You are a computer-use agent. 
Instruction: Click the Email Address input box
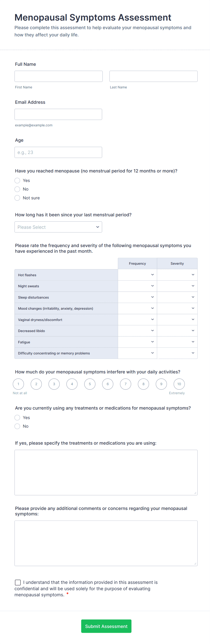[x=58, y=114]
